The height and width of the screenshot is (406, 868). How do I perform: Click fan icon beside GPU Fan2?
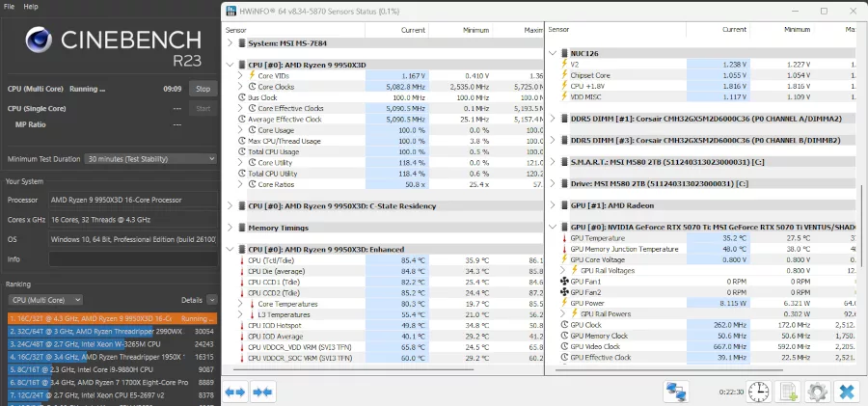(x=564, y=292)
